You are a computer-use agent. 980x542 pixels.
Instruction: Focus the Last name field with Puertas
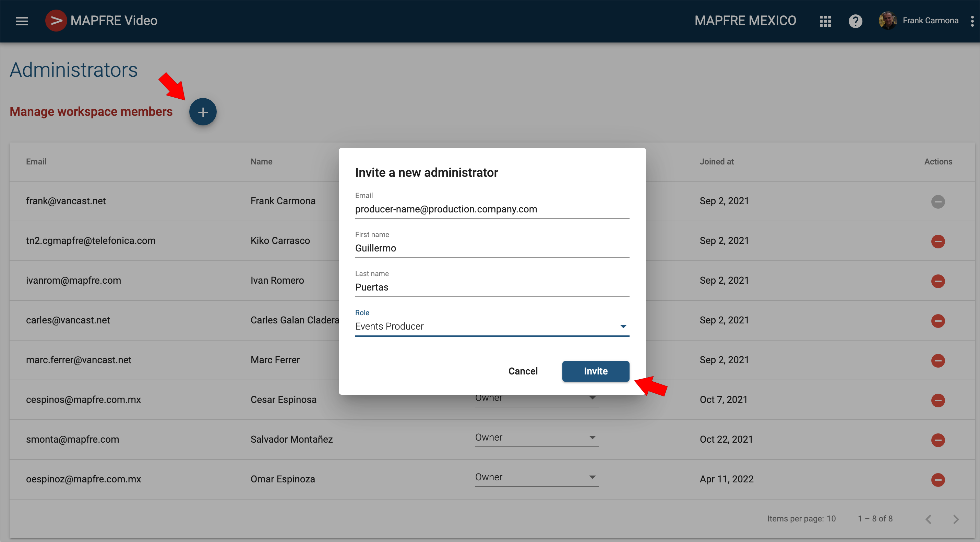tap(492, 287)
